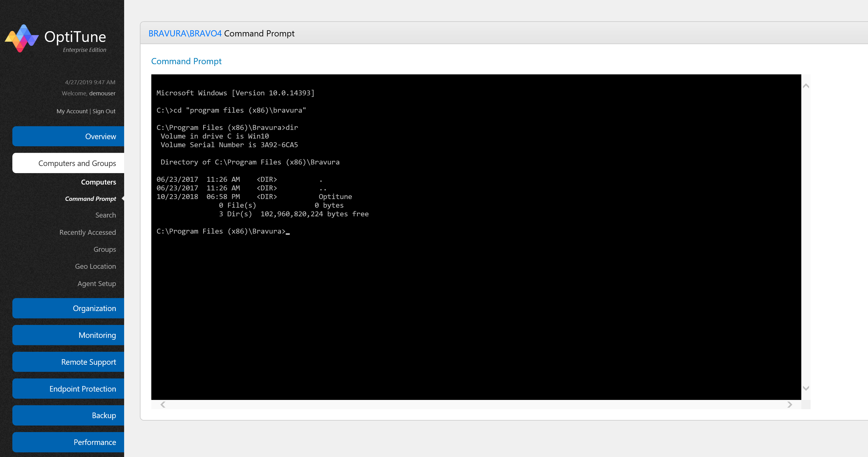
Task: Expand the Geo Location section
Action: point(95,266)
